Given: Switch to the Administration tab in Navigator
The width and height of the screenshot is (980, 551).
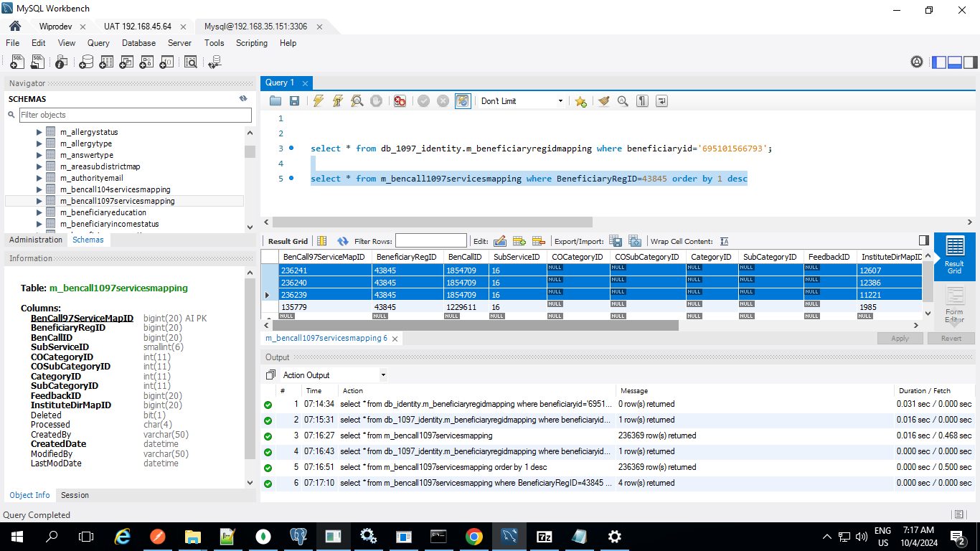Looking at the screenshot, I should coord(36,240).
